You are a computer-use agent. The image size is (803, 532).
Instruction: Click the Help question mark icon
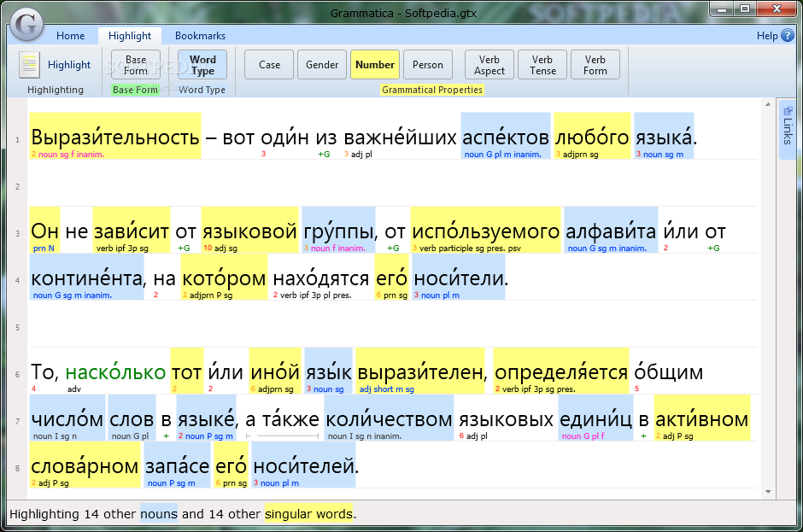pyautogui.click(x=788, y=35)
